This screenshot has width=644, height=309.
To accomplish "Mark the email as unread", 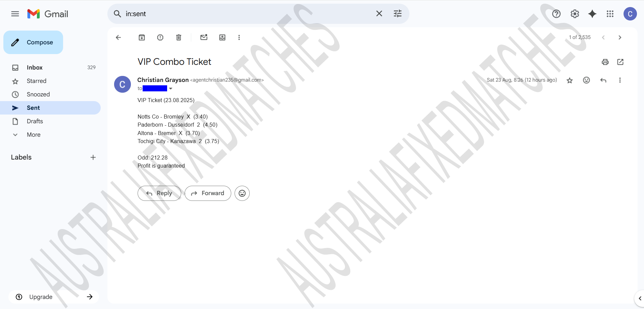I will coord(204,37).
